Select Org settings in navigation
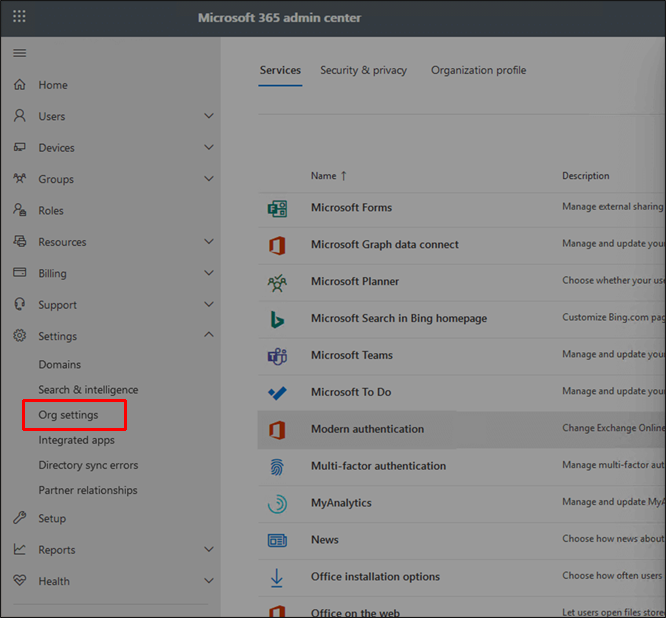 (68, 415)
